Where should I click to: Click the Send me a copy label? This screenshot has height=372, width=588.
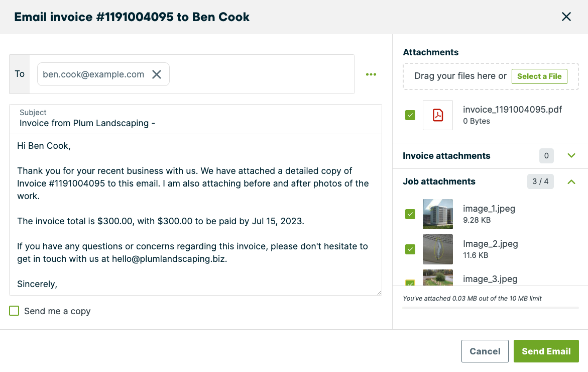[57, 311]
